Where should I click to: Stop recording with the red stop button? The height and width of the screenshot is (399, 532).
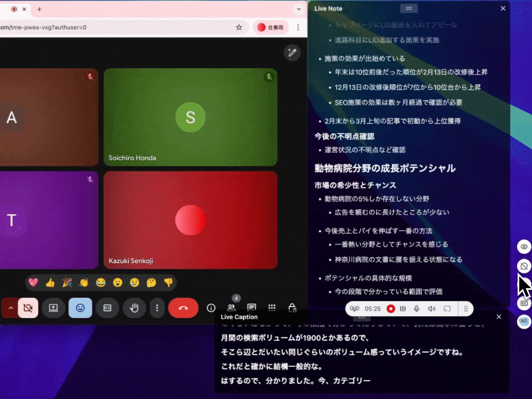[x=391, y=309]
